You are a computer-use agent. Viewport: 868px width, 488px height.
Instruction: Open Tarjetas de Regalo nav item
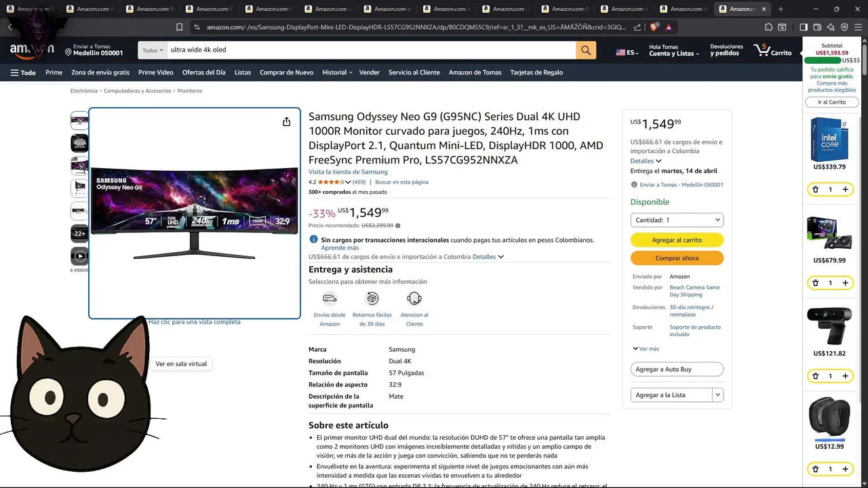point(536,73)
